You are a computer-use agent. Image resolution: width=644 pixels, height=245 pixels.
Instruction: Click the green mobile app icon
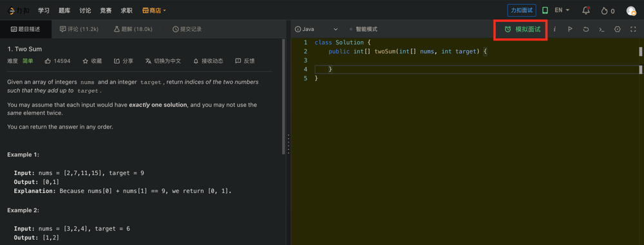coord(545,10)
